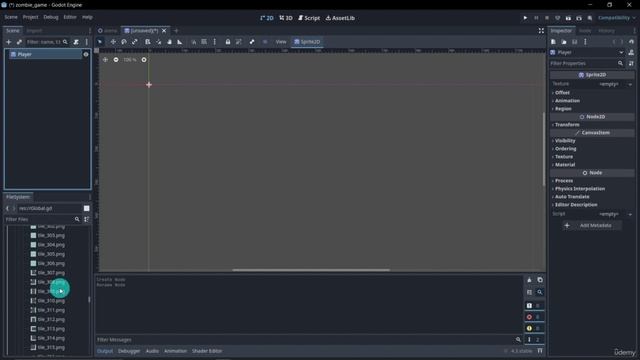The image size is (640, 360).
Task: Open the Project menu
Action: coord(31,17)
